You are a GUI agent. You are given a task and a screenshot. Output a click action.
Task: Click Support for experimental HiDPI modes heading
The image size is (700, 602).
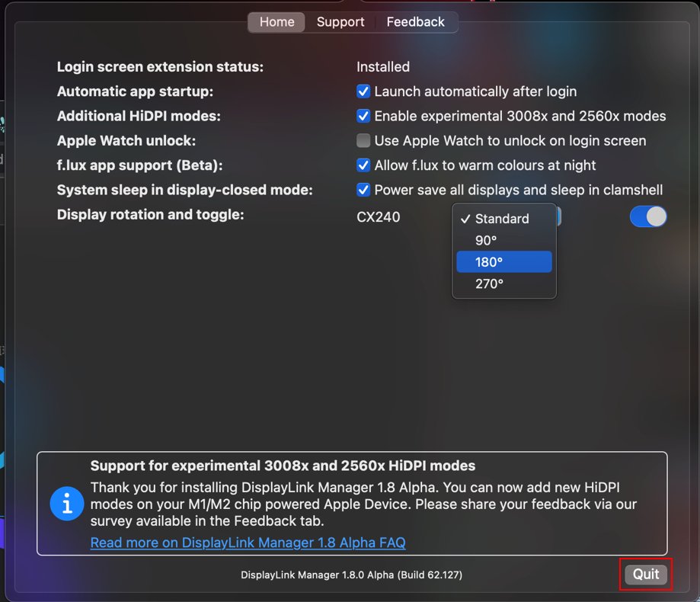coord(283,466)
